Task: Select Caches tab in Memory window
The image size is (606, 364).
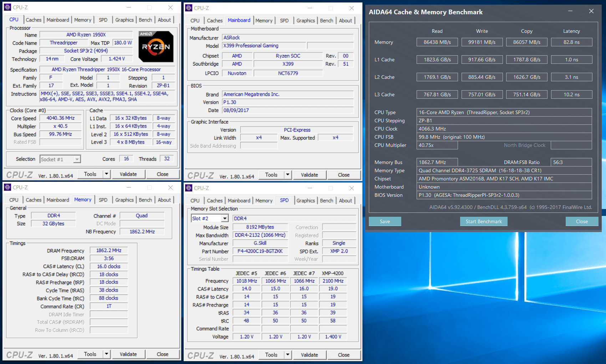Action: point(34,200)
